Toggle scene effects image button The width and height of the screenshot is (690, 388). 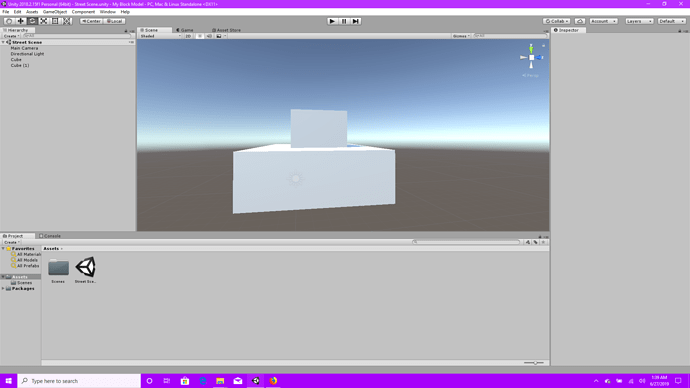pos(219,36)
